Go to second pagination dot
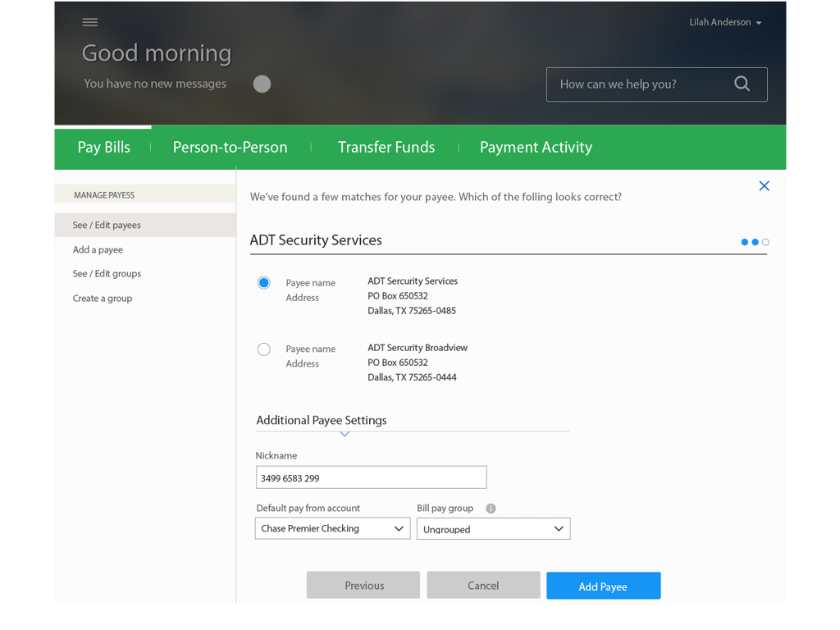840x630 pixels. tap(756, 242)
